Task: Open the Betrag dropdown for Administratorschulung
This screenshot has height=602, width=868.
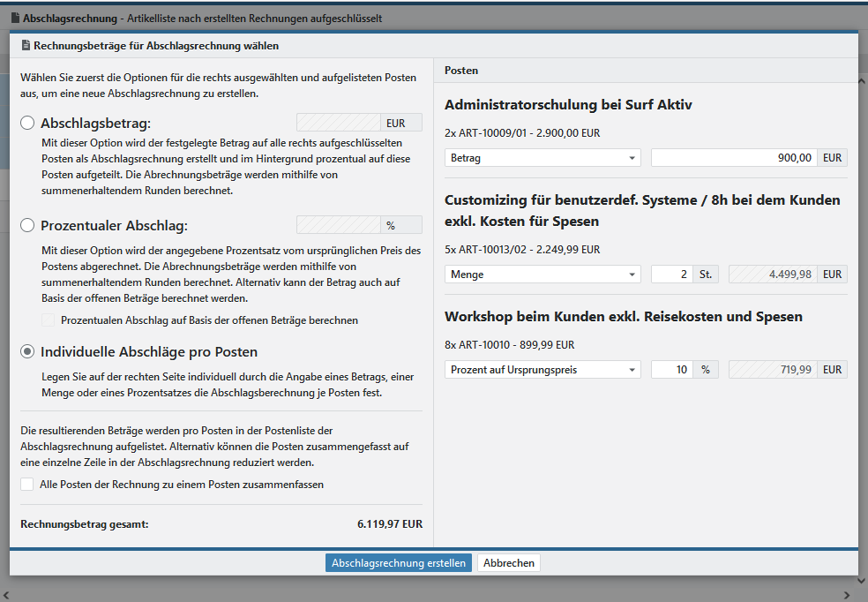Action: pyautogui.click(x=542, y=158)
